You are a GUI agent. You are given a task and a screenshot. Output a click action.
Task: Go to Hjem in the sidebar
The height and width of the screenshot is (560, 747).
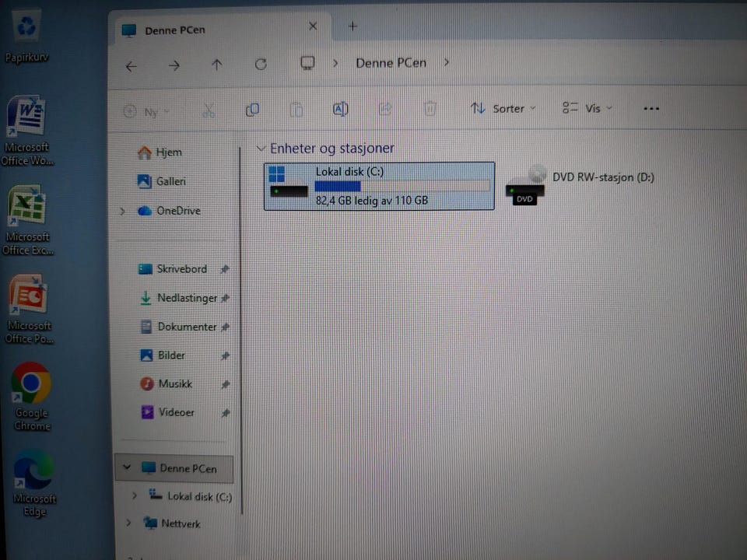[160, 152]
